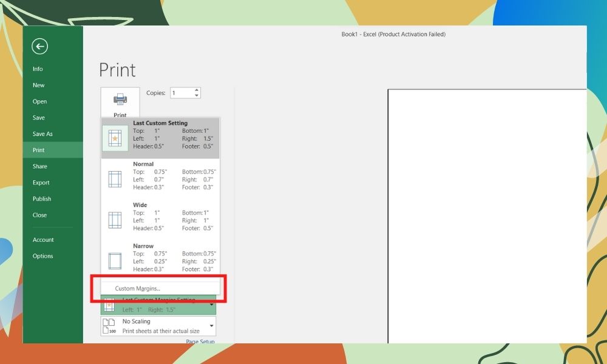Click the Book1 - Excel window title
Screen dimensions: 607x364
[x=393, y=34]
